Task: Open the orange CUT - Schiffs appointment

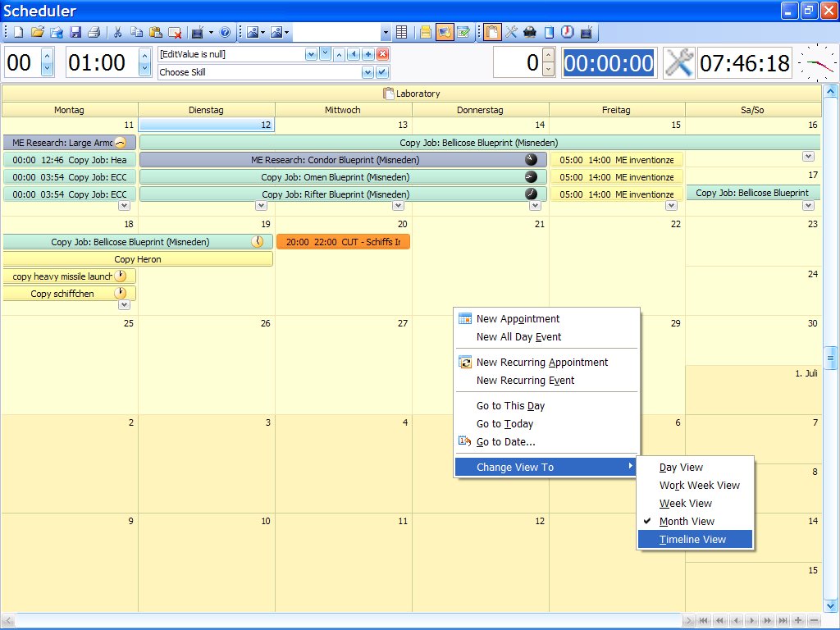Action: point(344,242)
